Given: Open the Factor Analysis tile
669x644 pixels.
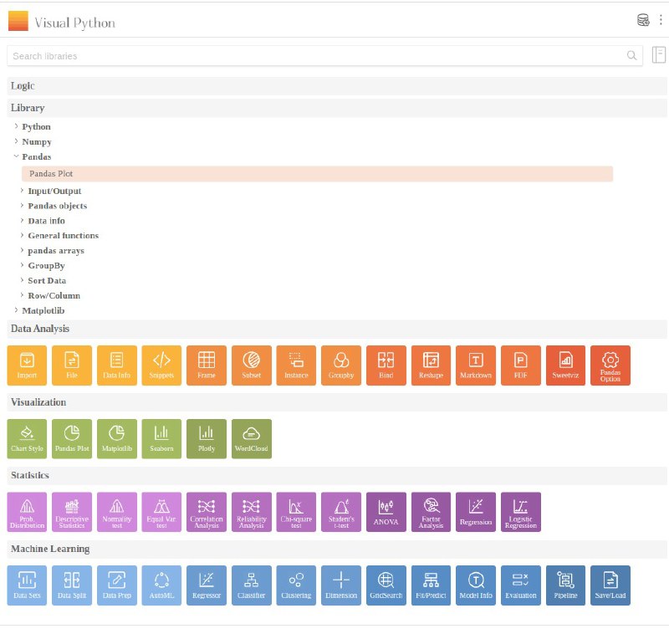Looking at the screenshot, I should (431, 512).
